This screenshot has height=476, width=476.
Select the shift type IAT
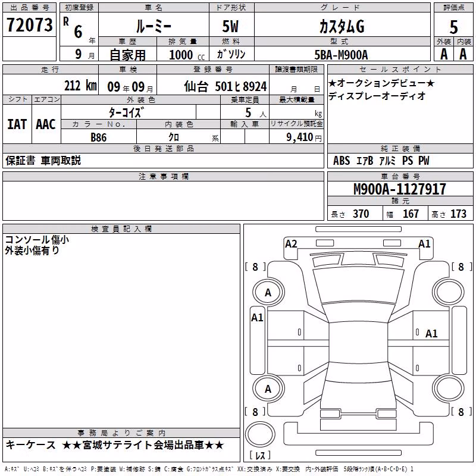point(17,124)
